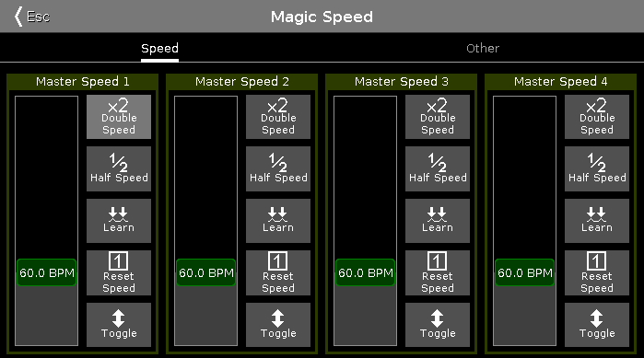
Task: Click the Master Speed 3 BPM fader handle
Action: (365, 272)
